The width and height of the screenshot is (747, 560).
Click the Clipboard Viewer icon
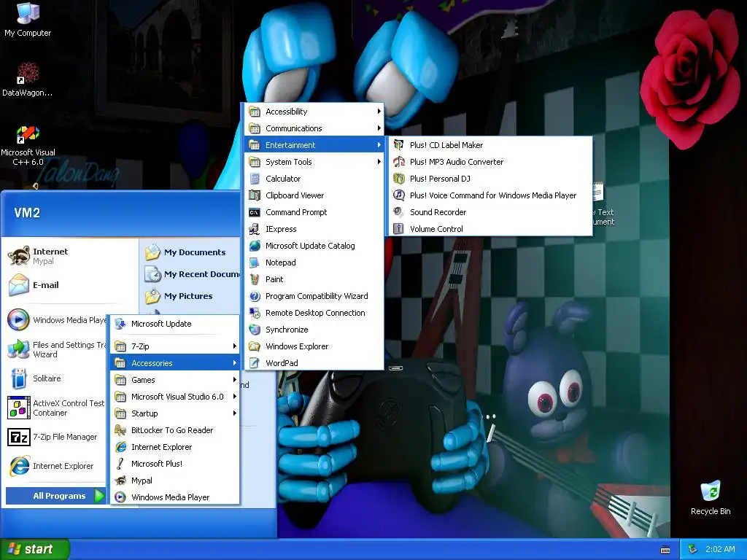click(x=255, y=195)
